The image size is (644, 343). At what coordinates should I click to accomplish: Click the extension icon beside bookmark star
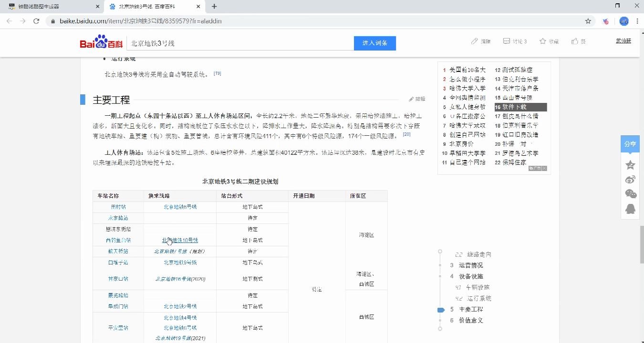(x=606, y=21)
